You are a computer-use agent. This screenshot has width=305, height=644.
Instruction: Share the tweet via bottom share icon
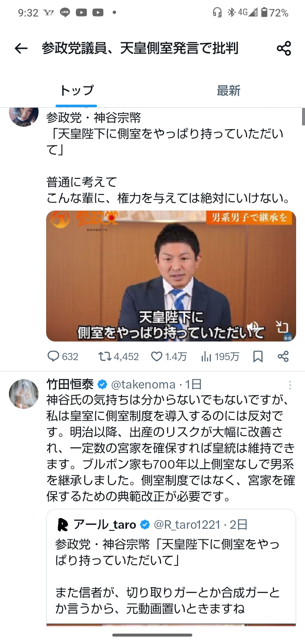(x=283, y=357)
